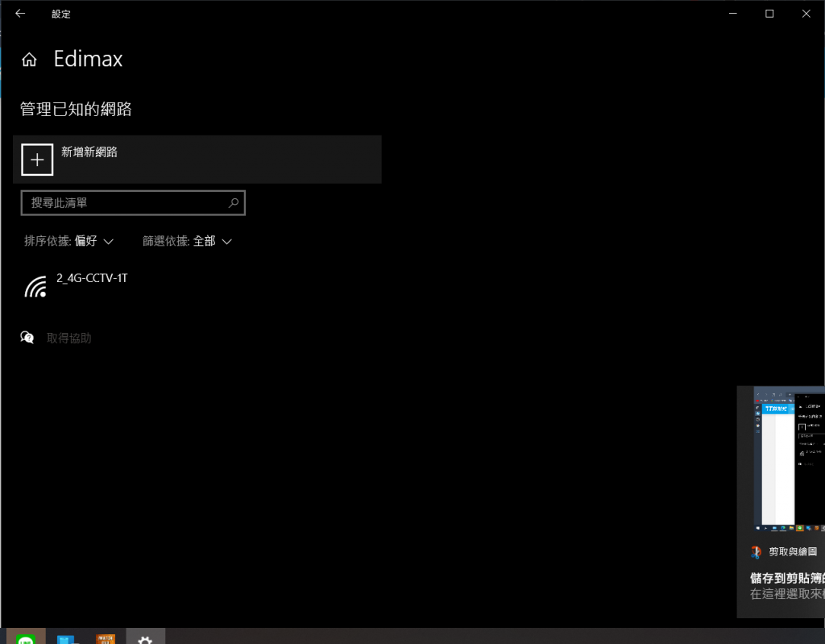The height and width of the screenshot is (644, 825).
Task: Maximize the Settings window
Action: (x=769, y=14)
